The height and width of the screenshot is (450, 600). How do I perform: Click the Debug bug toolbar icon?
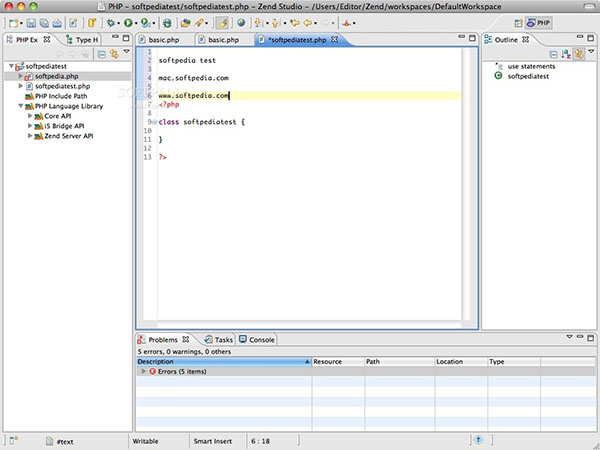tap(110, 23)
